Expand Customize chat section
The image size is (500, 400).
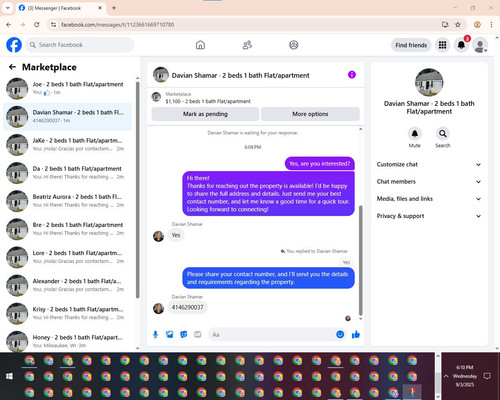pyautogui.click(x=429, y=164)
